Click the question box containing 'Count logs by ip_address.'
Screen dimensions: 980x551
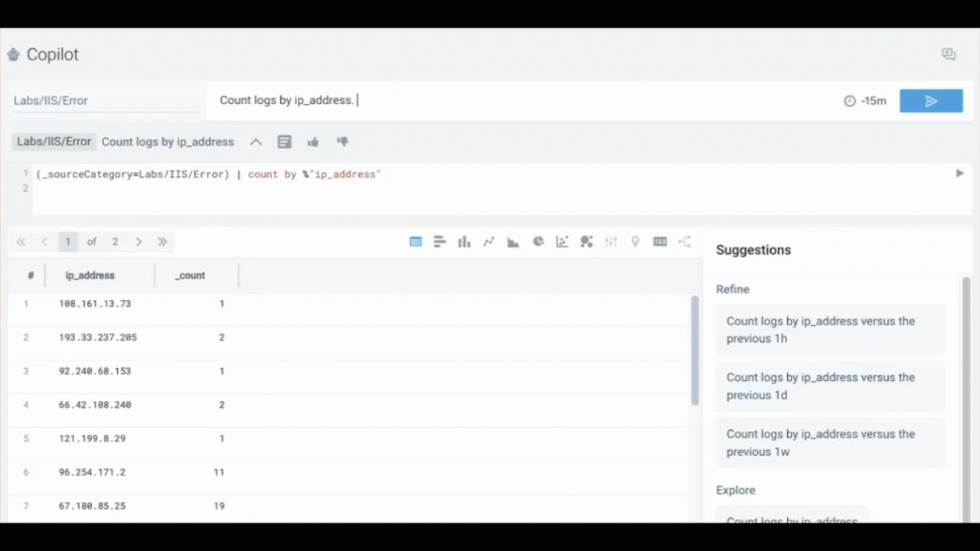521,100
